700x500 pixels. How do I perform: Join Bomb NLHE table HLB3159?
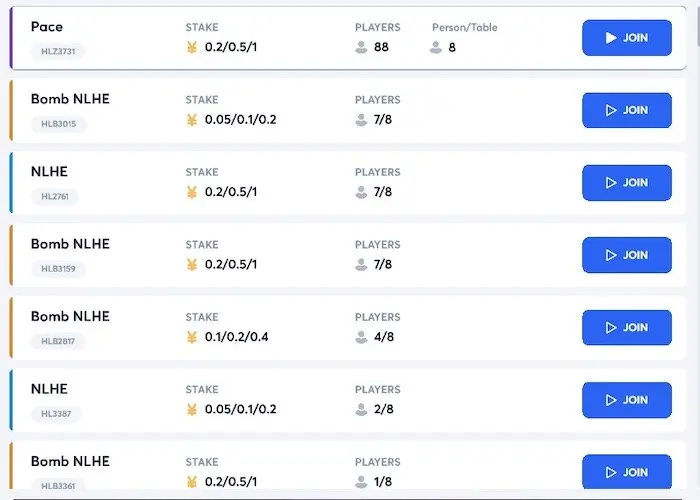point(627,255)
